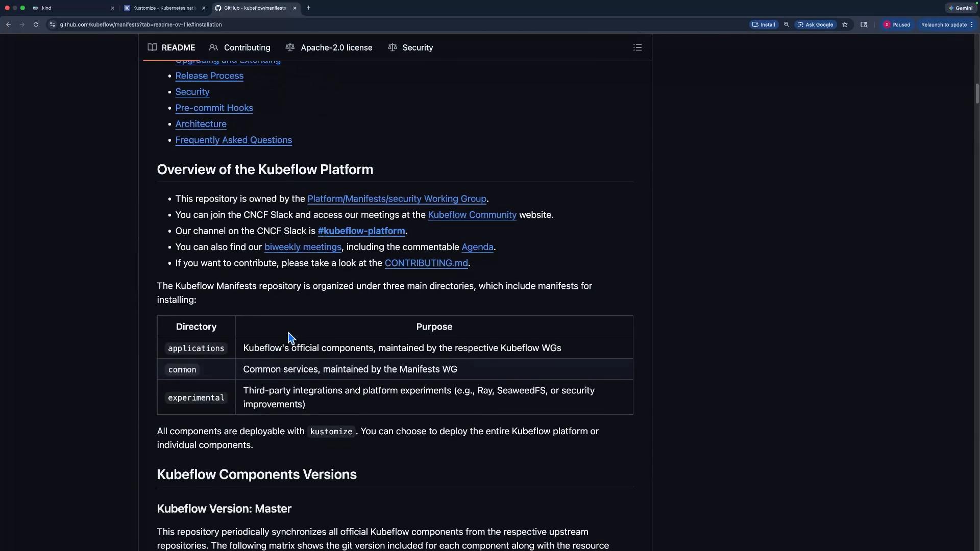980x551 pixels.
Task: Click the Security scale icon
Action: coord(392,47)
